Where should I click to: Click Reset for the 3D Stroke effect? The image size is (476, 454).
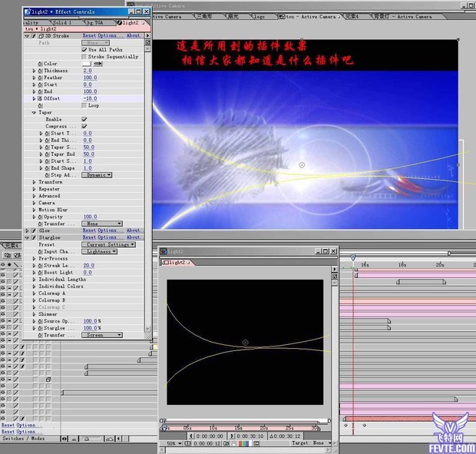(100, 35)
